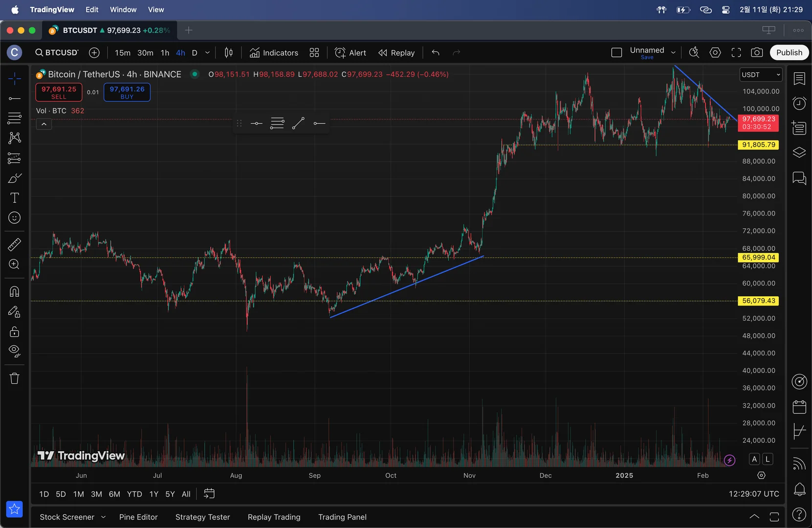Screen dimensions: 812x528
Task: Open the alerts panel clock icon
Action: point(799,103)
